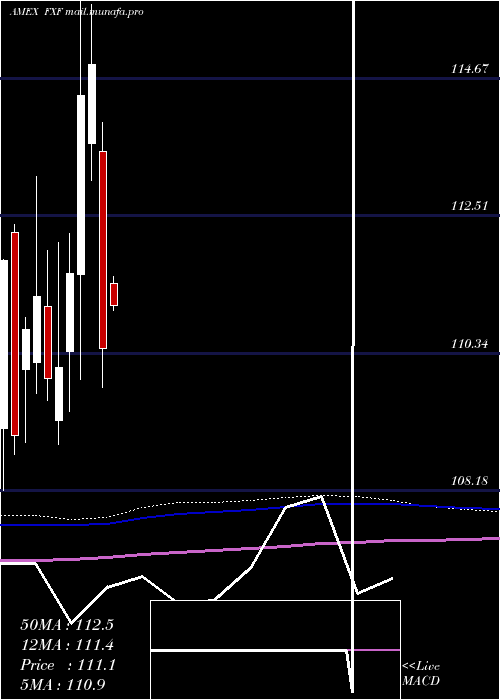Click the 50MA : 112.5 value

(x=67, y=625)
